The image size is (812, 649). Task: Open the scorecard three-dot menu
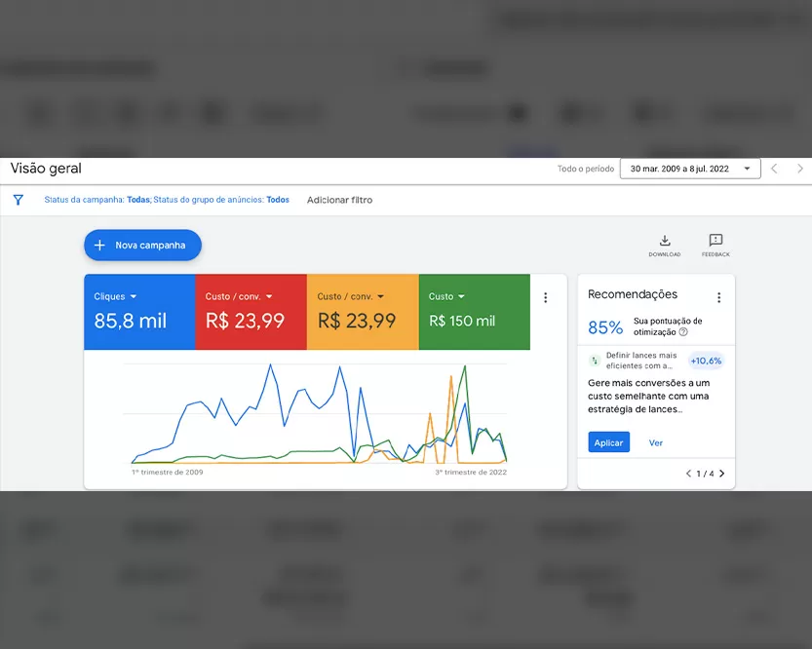(x=545, y=297)
